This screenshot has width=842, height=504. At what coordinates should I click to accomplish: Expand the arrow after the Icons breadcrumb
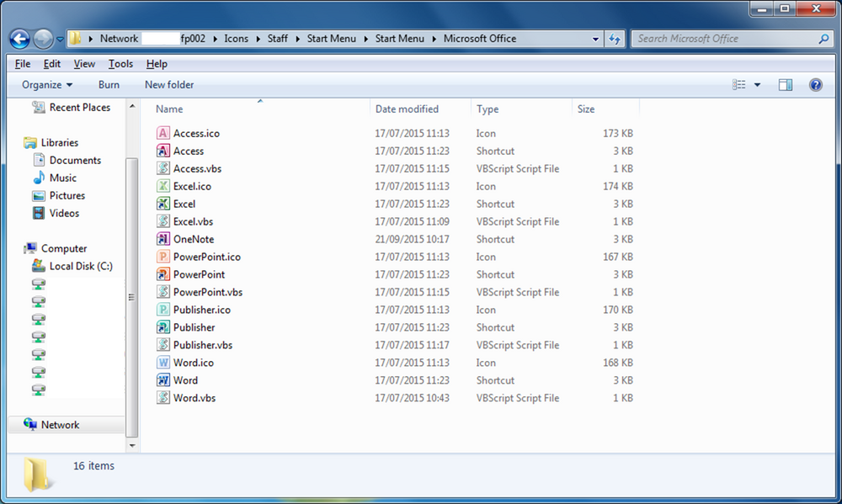click(258, 39)
